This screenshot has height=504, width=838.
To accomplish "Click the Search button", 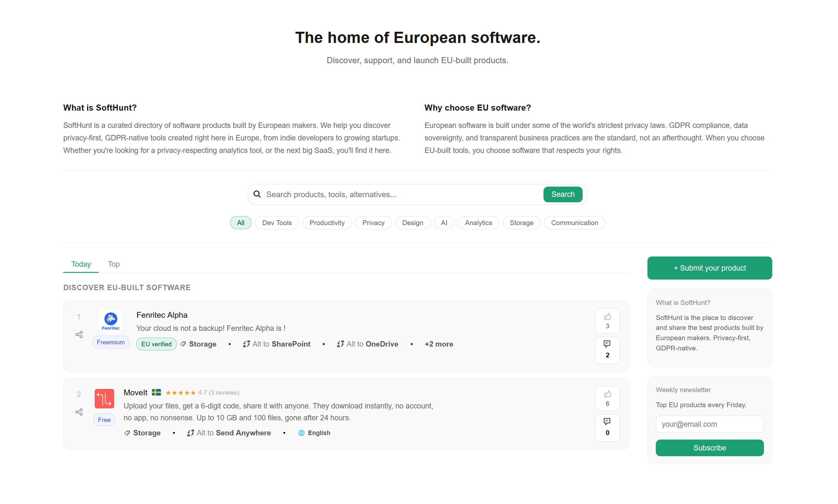I will [x=563, y=194].
